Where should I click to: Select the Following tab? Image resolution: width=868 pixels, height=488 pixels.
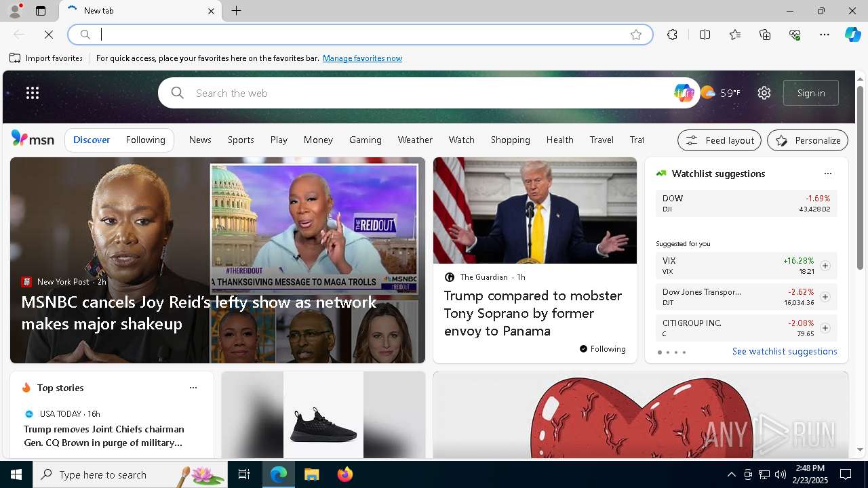145,140
